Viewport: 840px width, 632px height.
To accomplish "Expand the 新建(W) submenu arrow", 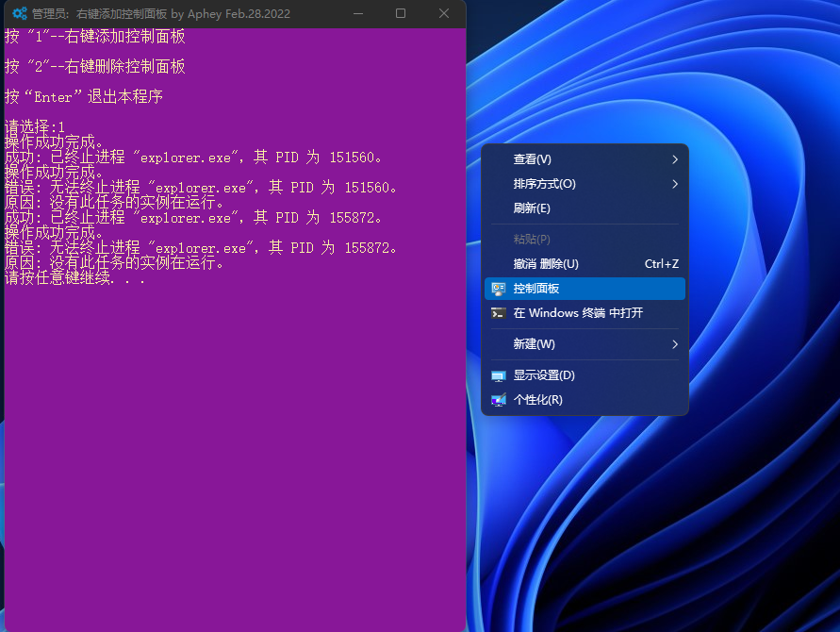I will tap(674, 344).
